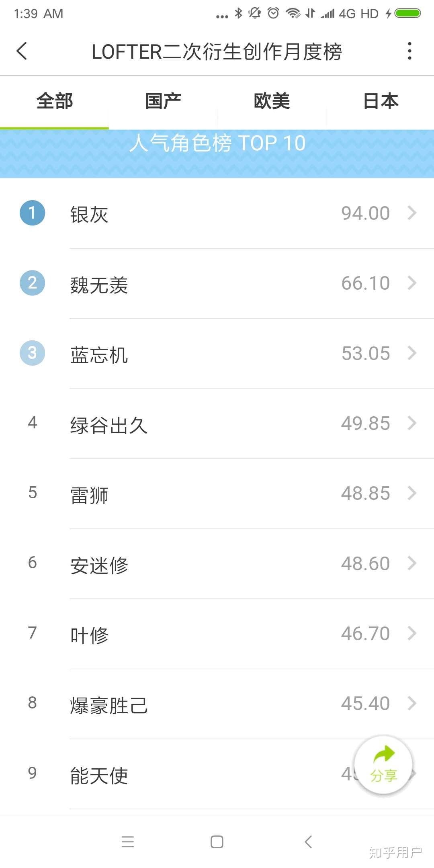Viewport: 434px width, 868px height.
Task: Open 爆豪胜己 ranking row
Action: tap(217, 704)
